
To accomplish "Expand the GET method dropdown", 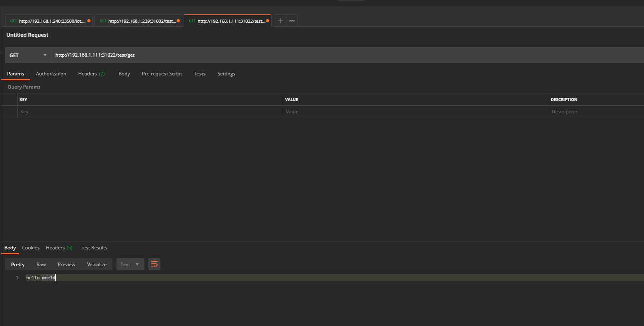I will tap(28, 55).
